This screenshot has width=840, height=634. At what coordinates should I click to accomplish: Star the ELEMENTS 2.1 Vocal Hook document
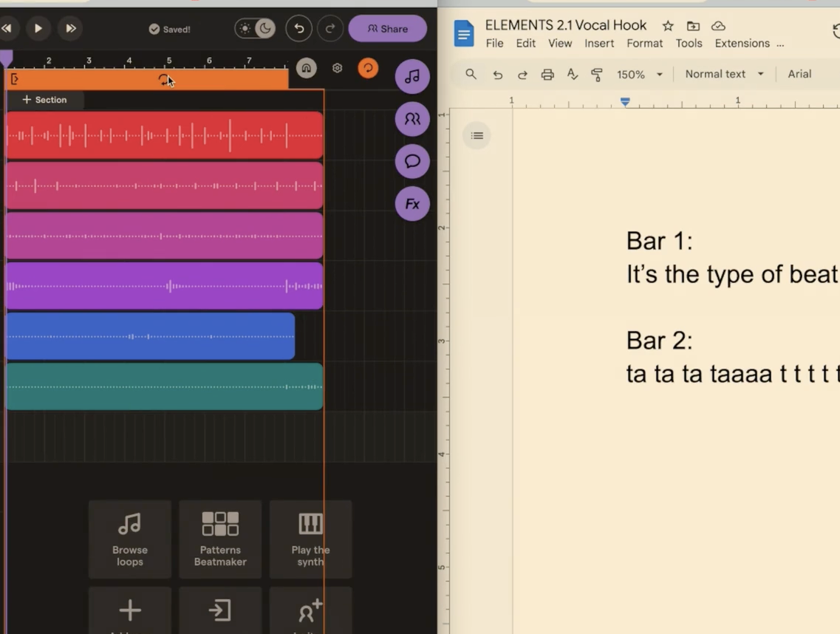668,26
